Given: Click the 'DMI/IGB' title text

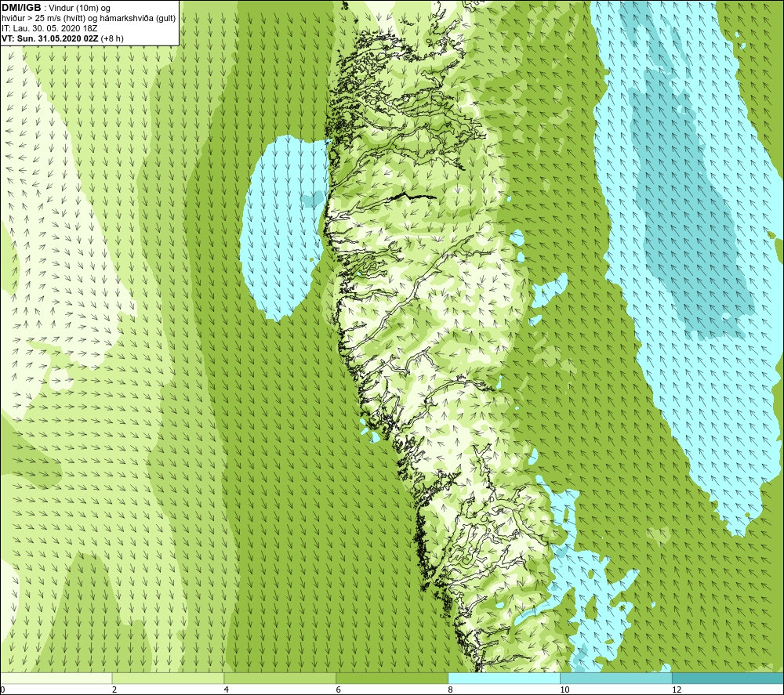Looking at the screenshot, I should [x=21, y=8].
